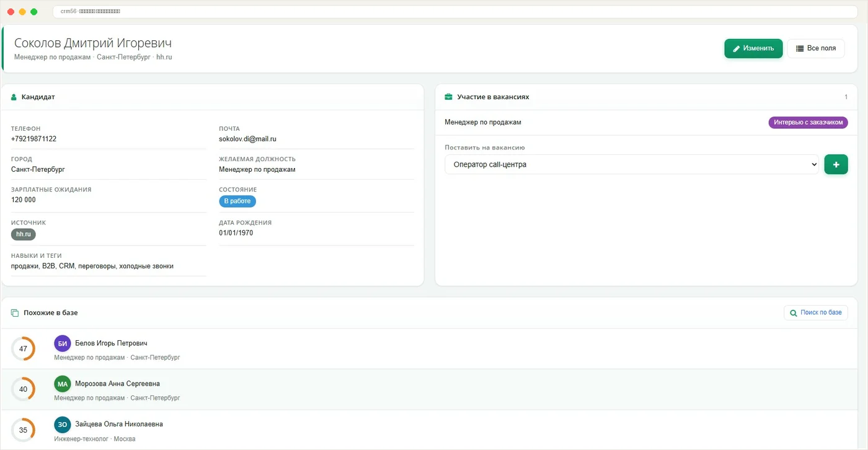This screenshot has width=868, height=450.
Task: Click the 40 match score ring
Action: 23,389
